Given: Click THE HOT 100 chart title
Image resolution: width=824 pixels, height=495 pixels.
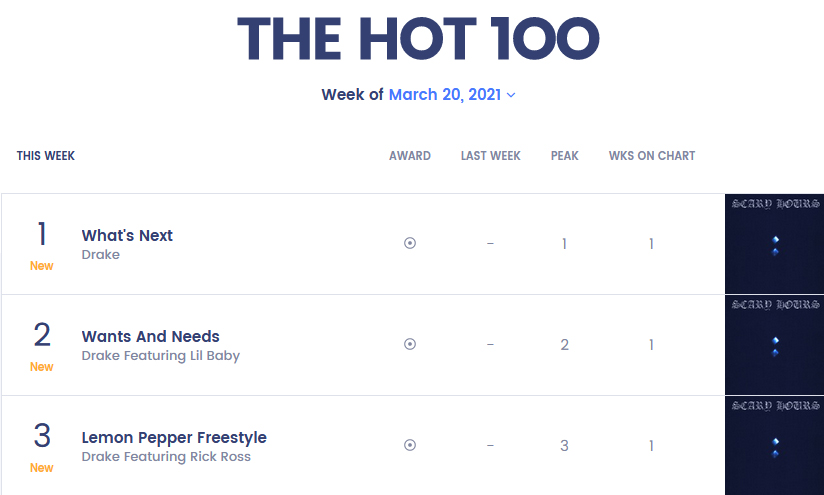Looking at the screenshot, I should [x=418, y=38].
